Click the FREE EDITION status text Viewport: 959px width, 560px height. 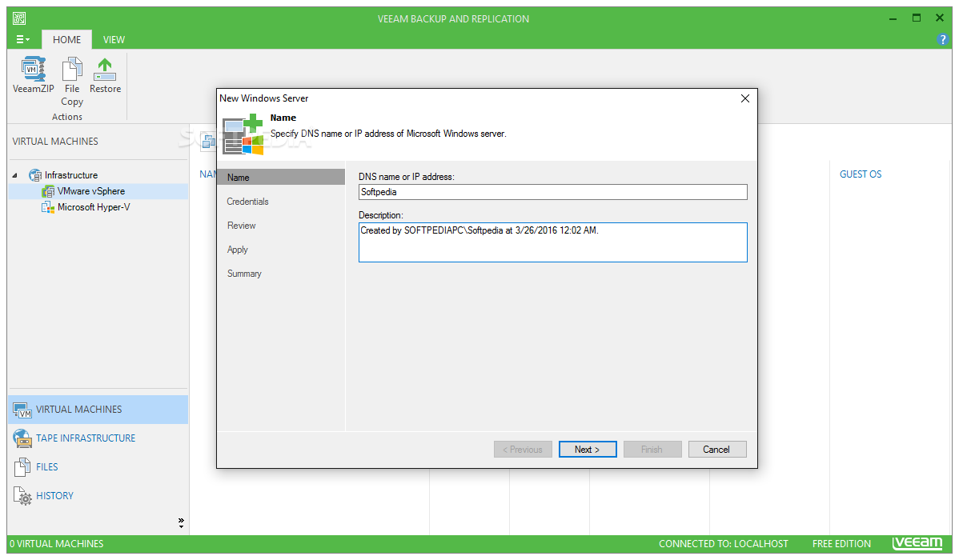tap(841, 544)
